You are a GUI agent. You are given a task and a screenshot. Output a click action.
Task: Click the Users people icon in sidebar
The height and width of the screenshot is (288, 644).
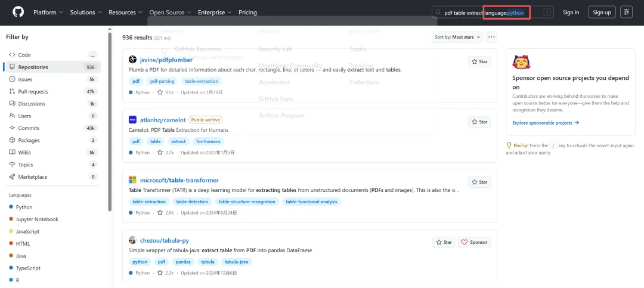pyautogui.click(x=13, y=116)
